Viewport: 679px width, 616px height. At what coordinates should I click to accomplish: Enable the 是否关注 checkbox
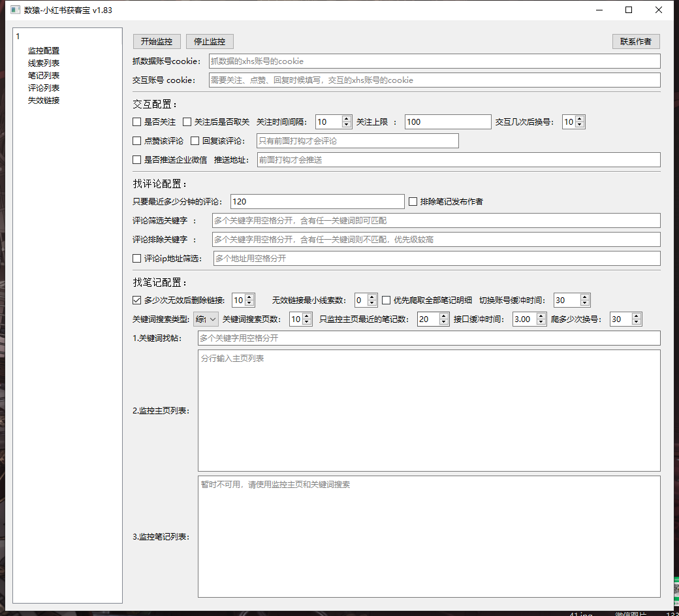(137, 122)
